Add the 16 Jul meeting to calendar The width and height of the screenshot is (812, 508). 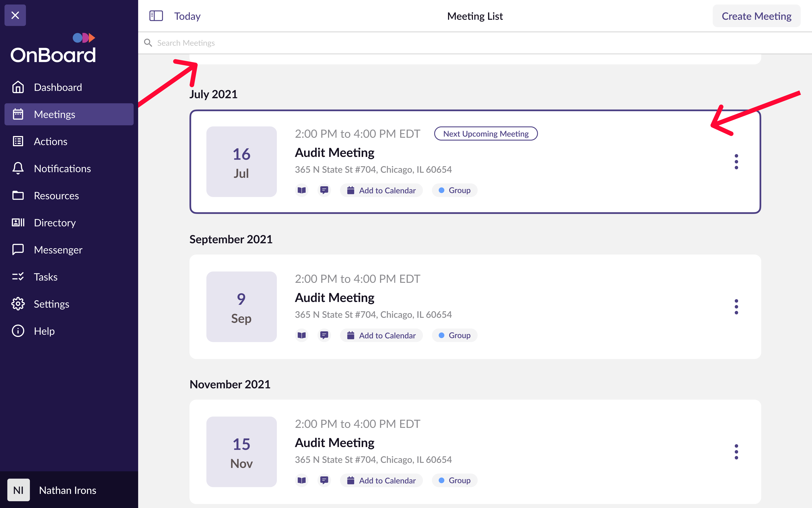pos(381,190)
